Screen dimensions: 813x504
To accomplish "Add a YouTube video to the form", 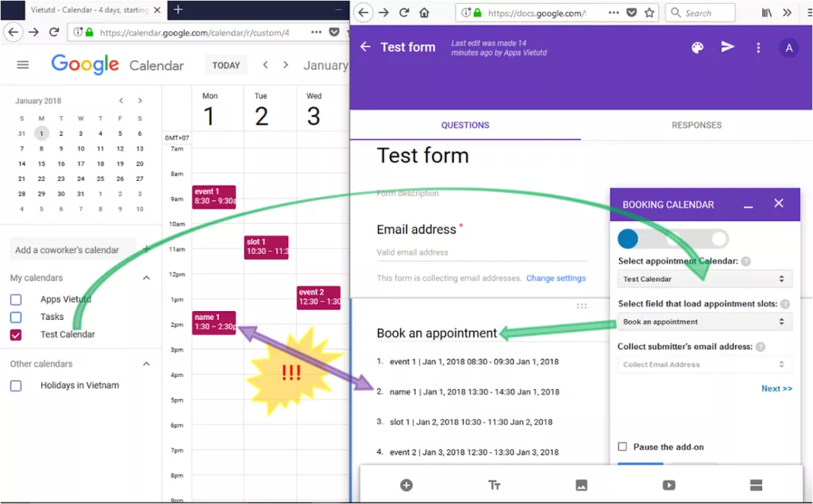I will 669,485.
